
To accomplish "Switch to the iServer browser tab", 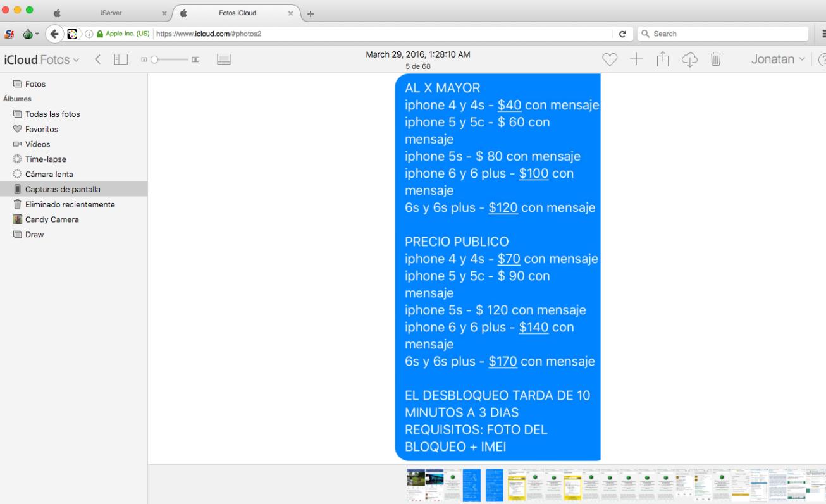I will click(x=111, y=13).
